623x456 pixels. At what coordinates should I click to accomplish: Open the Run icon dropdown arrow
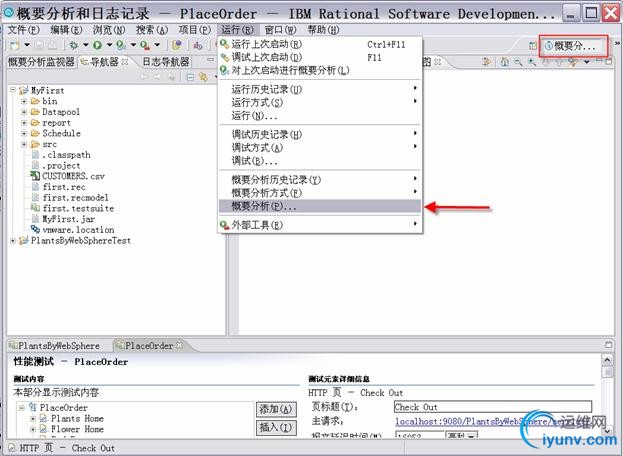pos(109,45)
